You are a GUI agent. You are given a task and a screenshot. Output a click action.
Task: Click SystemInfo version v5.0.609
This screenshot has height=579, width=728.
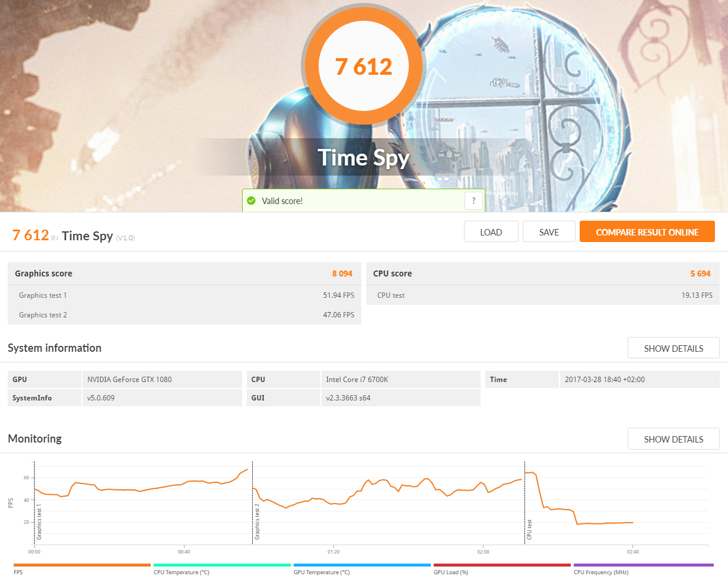coord(101,398)
